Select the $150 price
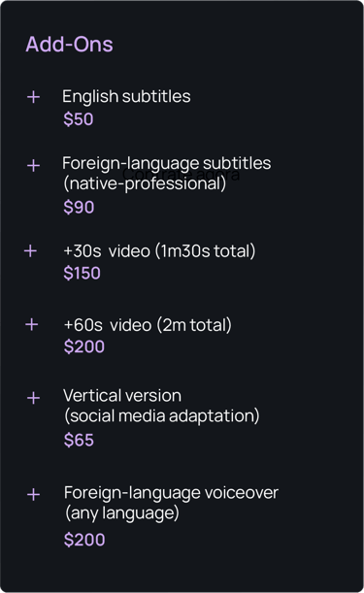The image size is (364, 593). (83, 273)
